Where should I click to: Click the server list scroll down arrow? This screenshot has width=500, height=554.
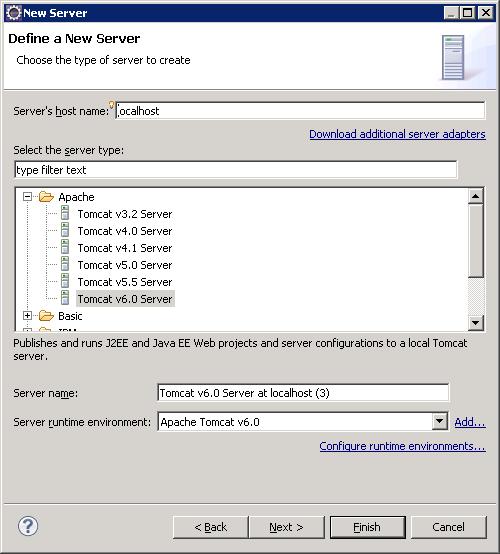pyautogui.click(x=476, y=322)
